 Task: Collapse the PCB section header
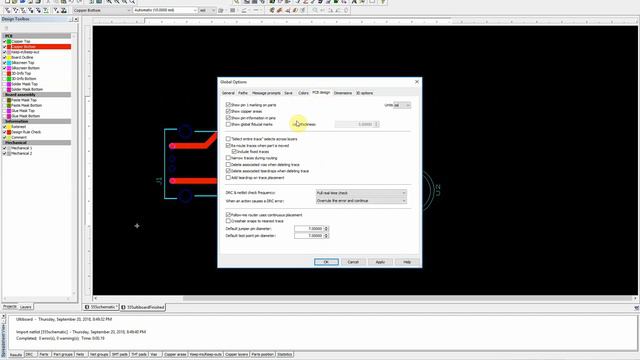37,36
